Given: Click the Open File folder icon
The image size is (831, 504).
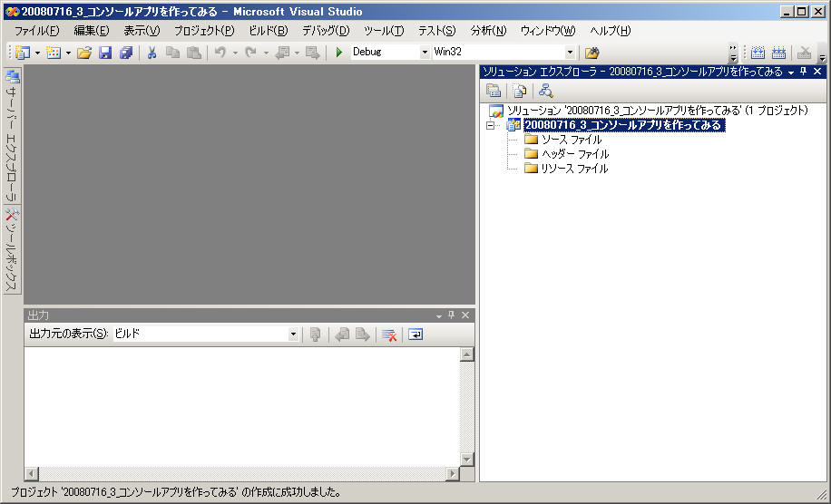Looking at the screenshot, I should (x=84, y=53).
